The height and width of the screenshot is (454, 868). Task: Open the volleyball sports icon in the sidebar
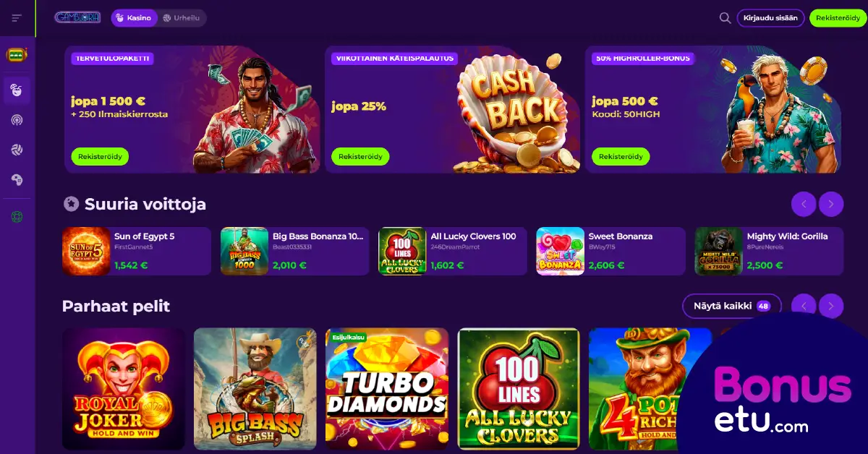pyautogui.click(x=17, y=150)
